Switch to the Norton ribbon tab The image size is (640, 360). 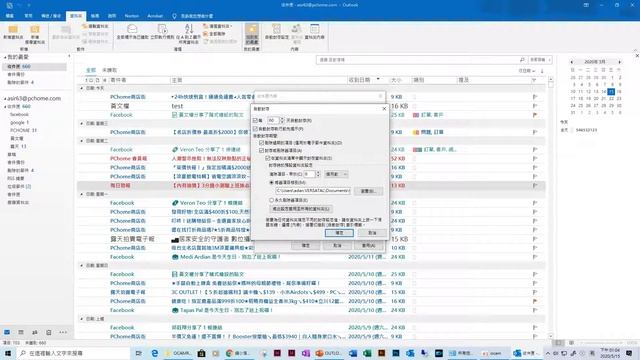[132, 16]
